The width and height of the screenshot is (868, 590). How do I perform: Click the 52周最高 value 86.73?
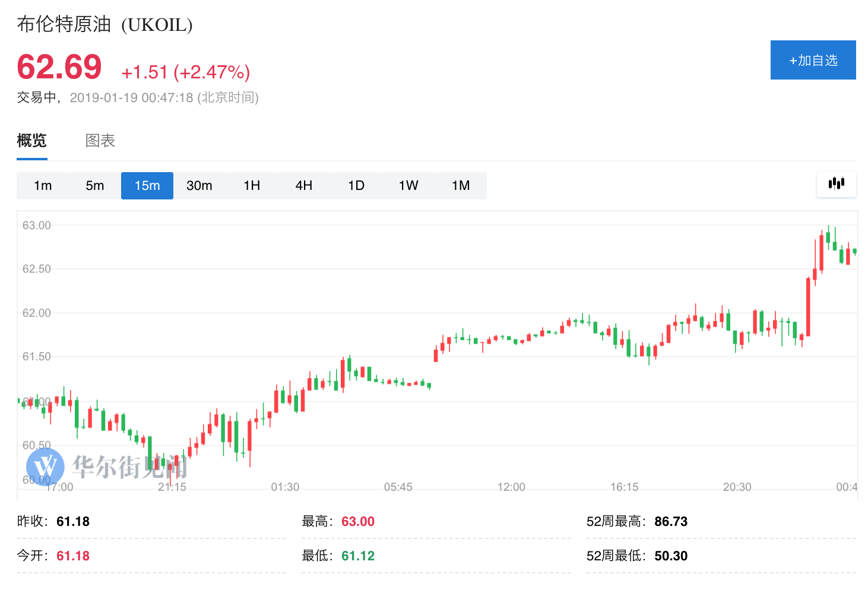[671, 521]
